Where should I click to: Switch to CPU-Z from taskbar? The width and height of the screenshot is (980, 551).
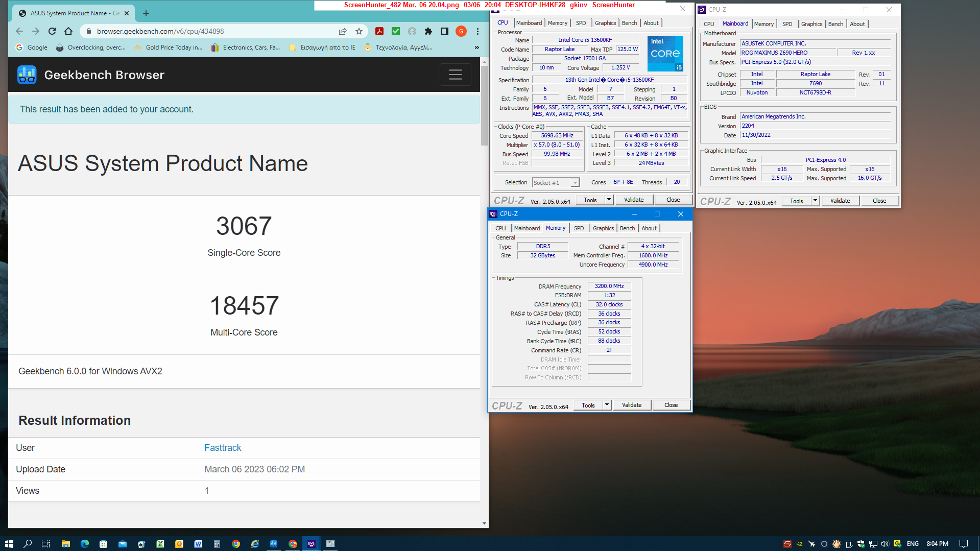tap(312, 544)
